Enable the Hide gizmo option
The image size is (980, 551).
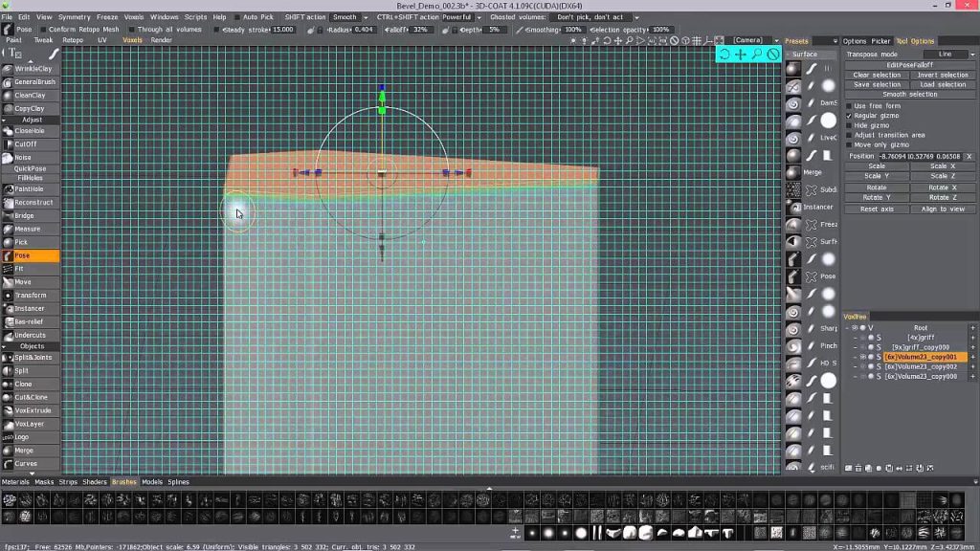(x=850, y=125)
